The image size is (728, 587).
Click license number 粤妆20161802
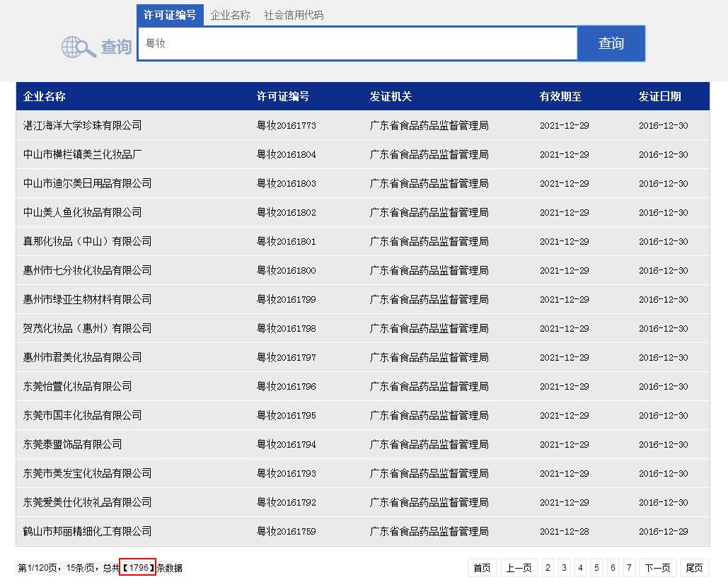pos(287,213)
